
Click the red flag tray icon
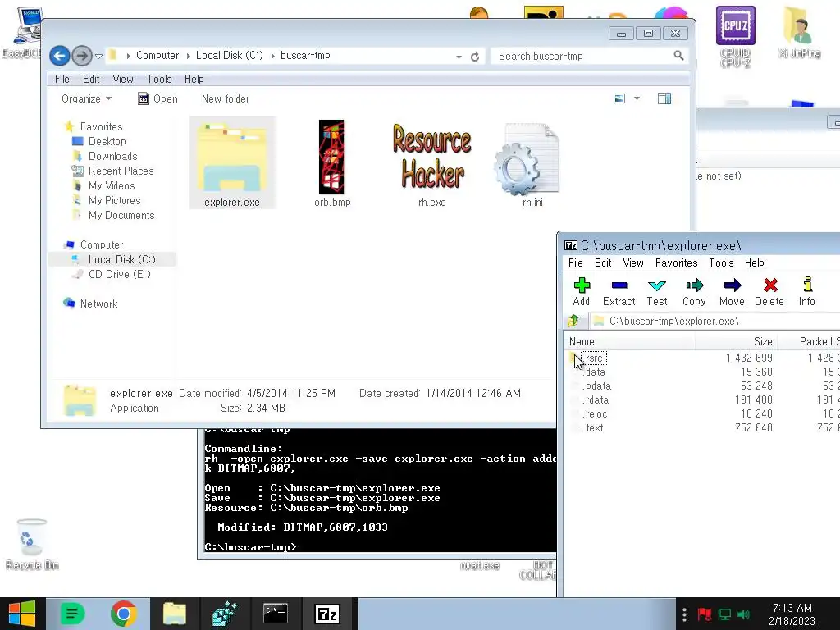(704, 614)
